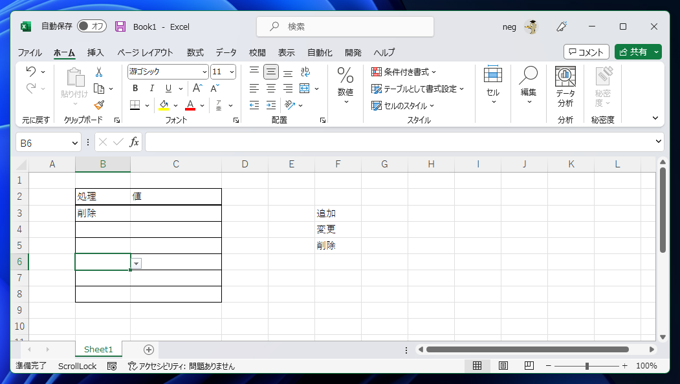Screen dimensions: 680x384
Task: Click the Save floppy disk icon
Action: click(x=120, y=26)
